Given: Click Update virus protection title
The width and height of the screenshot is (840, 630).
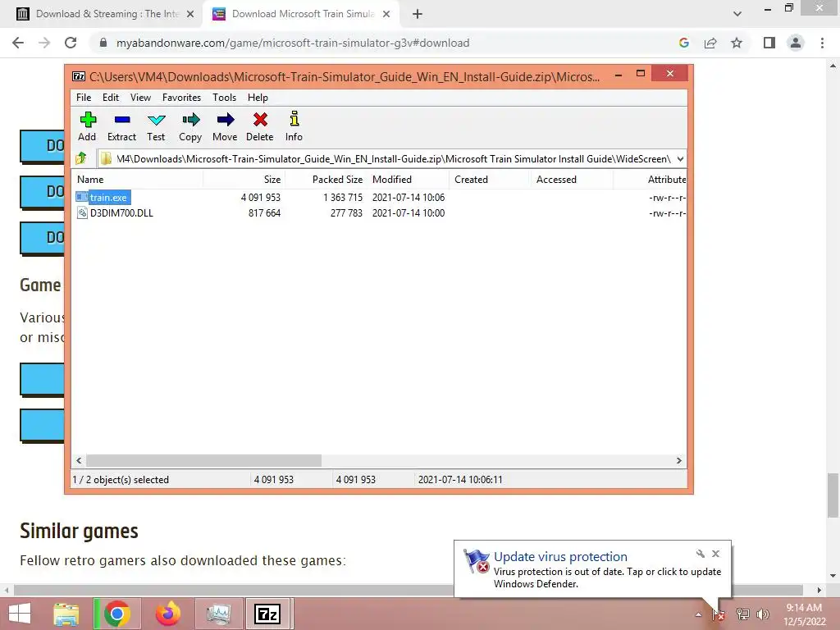Looking at the screenshot, I should pos(560,557).
